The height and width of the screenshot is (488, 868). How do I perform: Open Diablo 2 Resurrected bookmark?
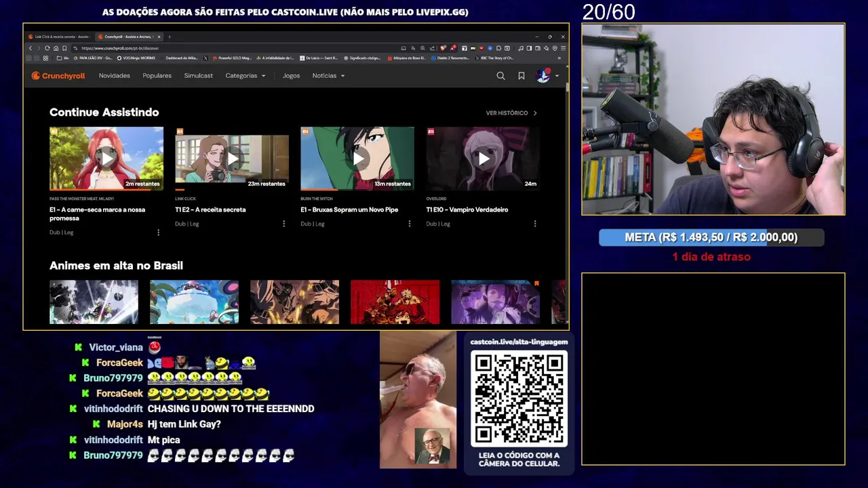[450, 58]
